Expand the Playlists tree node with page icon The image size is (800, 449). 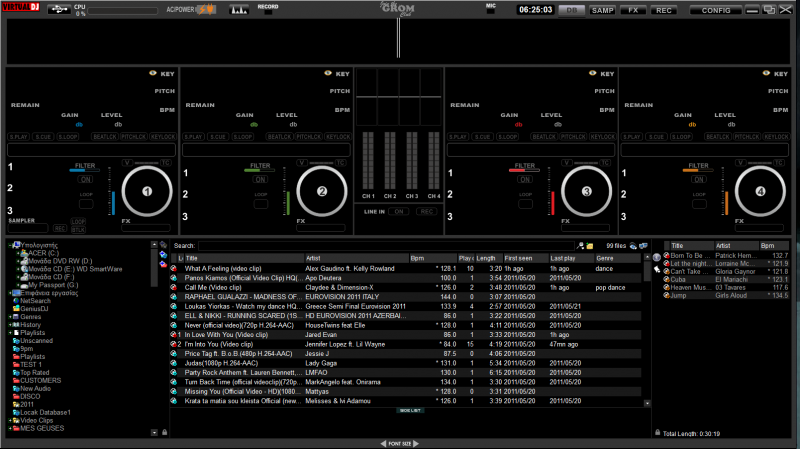coord(10,333)
